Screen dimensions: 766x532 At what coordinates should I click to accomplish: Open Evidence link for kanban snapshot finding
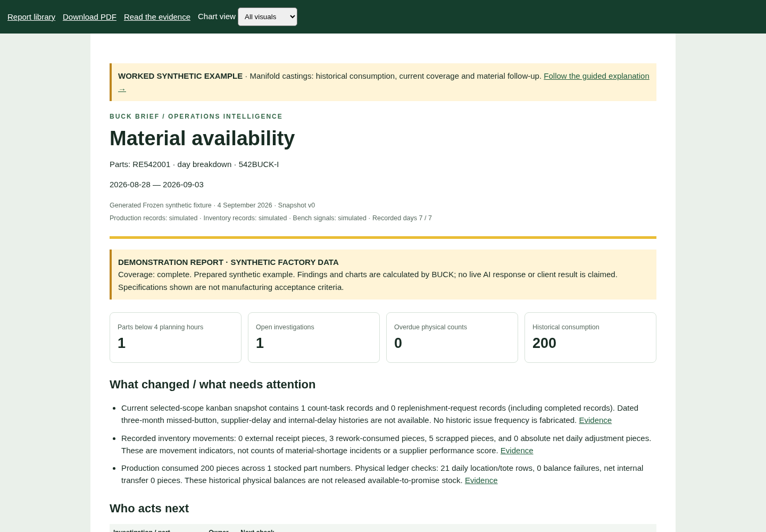click(x=595, y=420)
